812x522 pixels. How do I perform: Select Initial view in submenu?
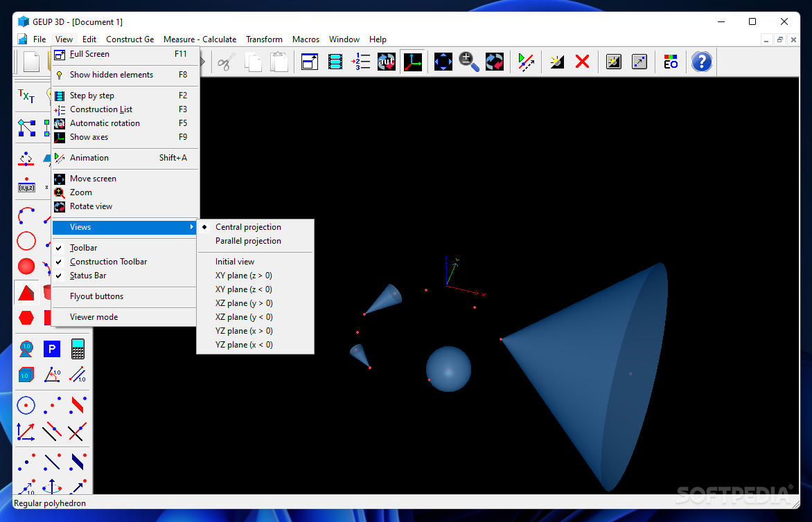pos(255,262)
